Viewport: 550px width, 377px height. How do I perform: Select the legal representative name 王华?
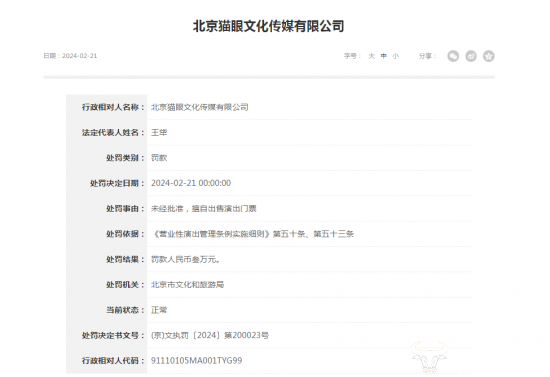pyautogui.click(x=159, y=133)
